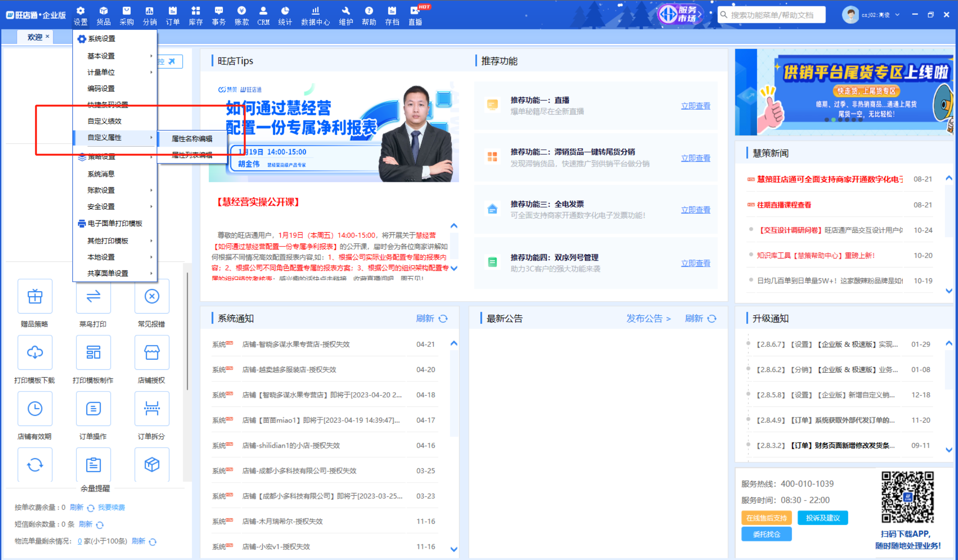
Task: Click the 订单拆分 shortcut icon
Action: tap(152, 409)
